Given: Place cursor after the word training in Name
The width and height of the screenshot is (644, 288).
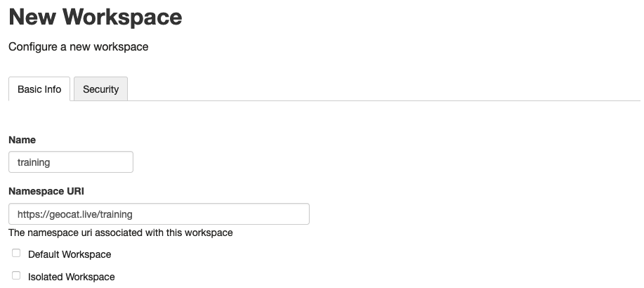Looking at the screenshot, I should pos(51,162).
